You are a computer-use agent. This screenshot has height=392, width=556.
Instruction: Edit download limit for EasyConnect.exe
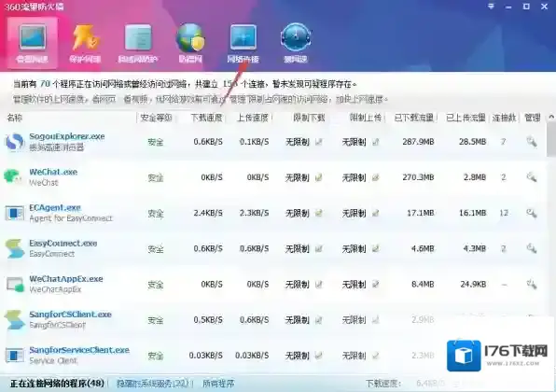pos(319,248)
